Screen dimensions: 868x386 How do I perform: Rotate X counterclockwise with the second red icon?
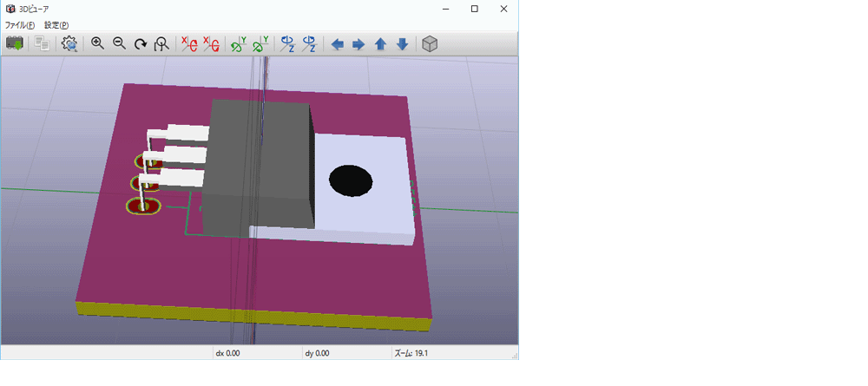211,44
